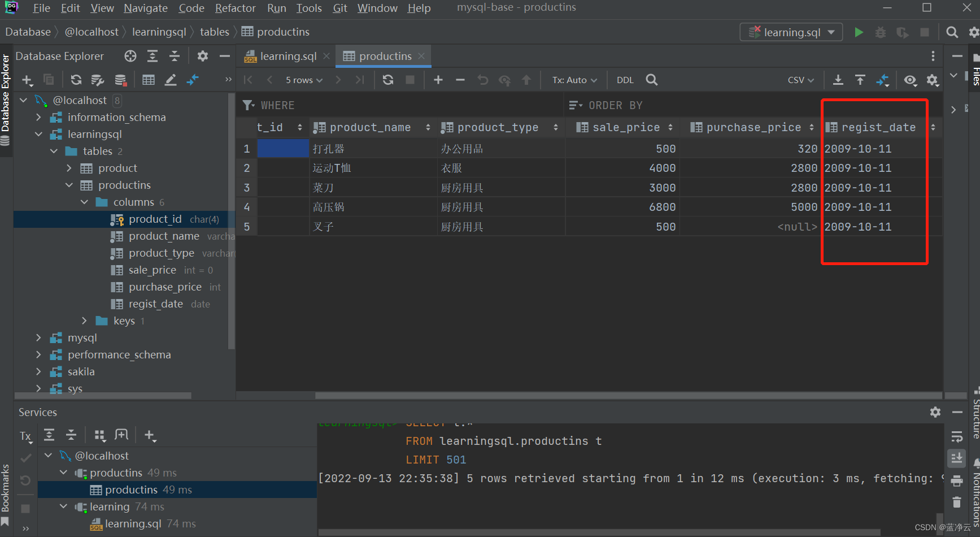Jump to Query Console icon in explorer toolbar
This screenshot has height=537, width=980.
point(193,80)
